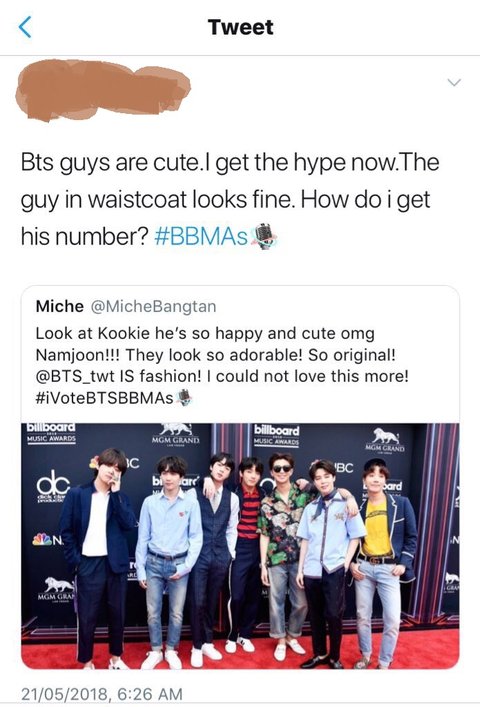Click the dc dick clark logo in photo
This screenshot has height=707, width=480.
coord(53,487)
